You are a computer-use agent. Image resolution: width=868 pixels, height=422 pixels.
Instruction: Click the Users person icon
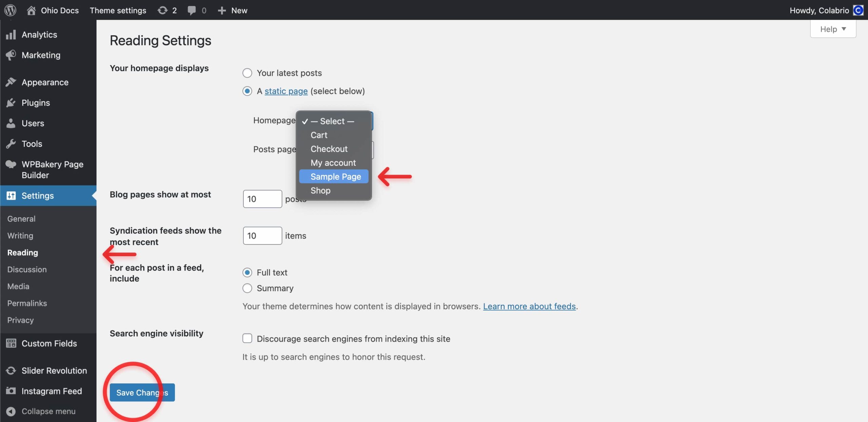coord(11,123)
